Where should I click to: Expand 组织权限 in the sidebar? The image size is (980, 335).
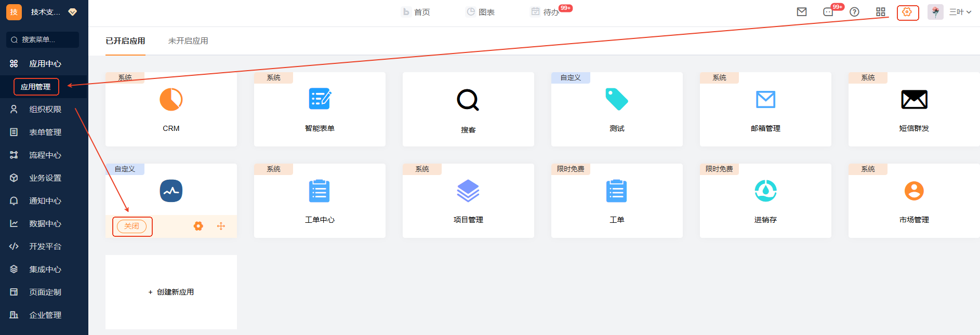coord(45,109)
